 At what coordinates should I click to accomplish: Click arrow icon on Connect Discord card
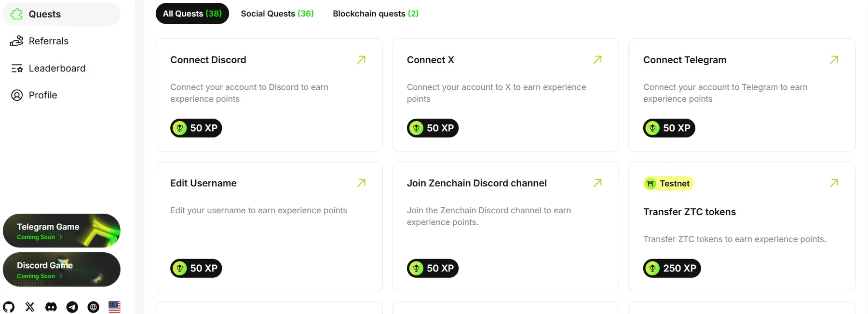click(361, 60)
